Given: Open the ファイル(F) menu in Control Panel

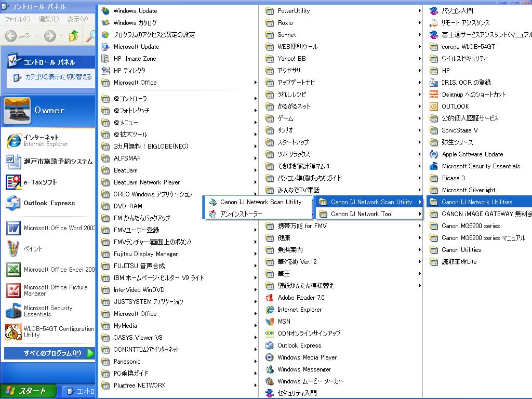Looking at the screenshot, I should (x=17, y=19).
